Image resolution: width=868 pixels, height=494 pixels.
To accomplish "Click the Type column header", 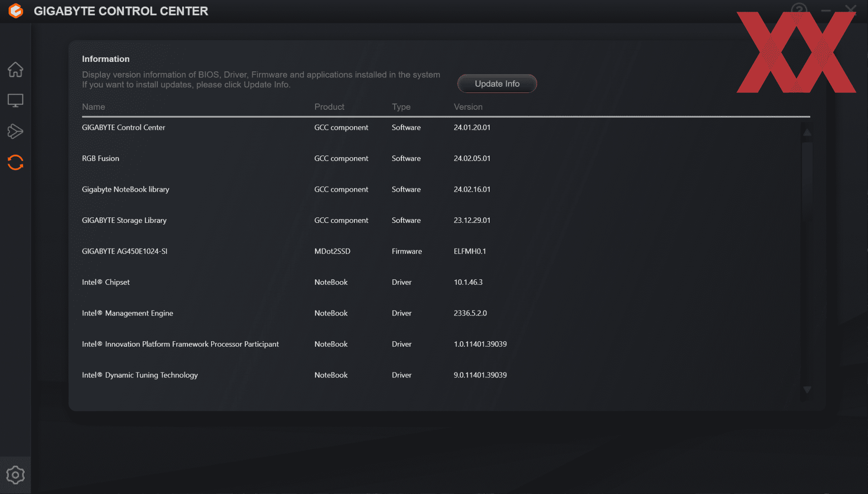I will [x=401, y=107].
